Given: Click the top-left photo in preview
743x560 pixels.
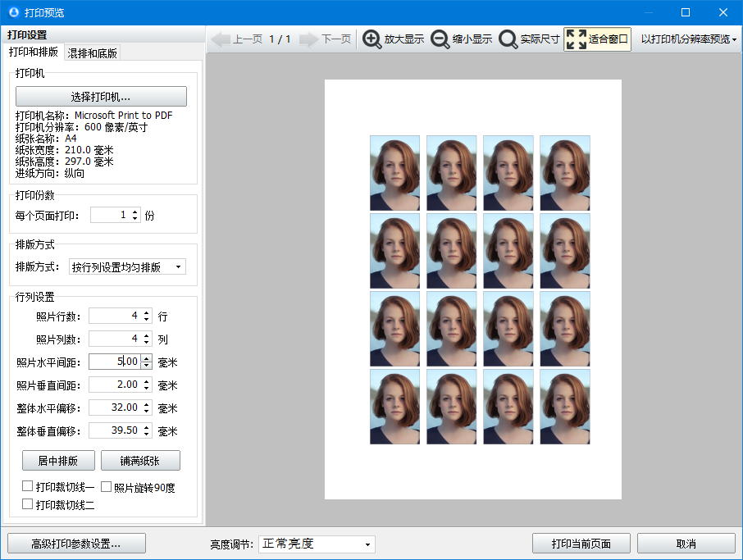Looking at the screenshot, I should tap(394, 173).
